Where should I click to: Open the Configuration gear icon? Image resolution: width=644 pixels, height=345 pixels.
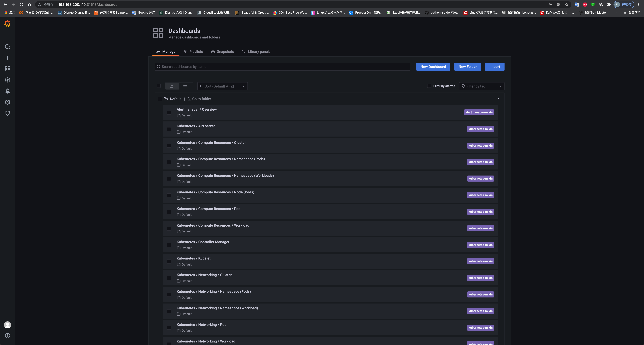[x=8, y=102]
